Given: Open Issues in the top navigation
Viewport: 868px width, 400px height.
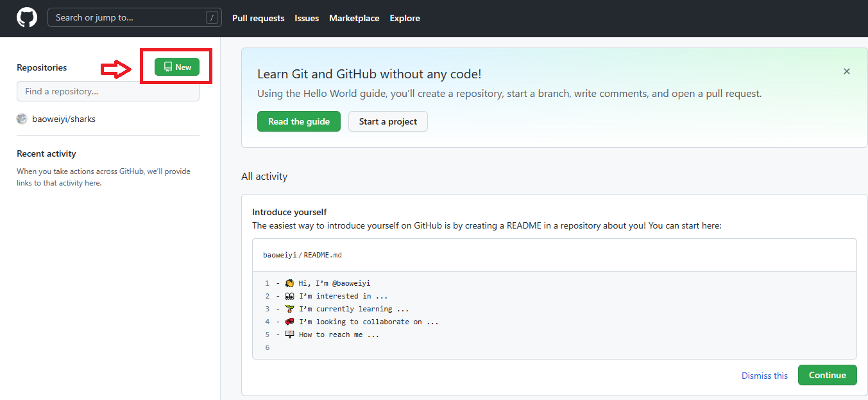Looking at the screenshot, I should coord(307,18).
